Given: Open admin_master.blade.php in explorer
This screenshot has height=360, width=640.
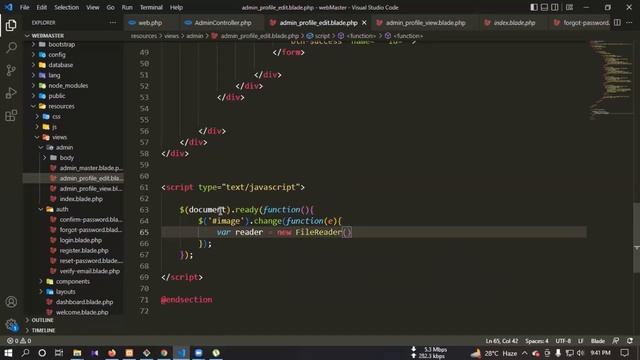Looking at the screenshot, I should tap(91, 168).
